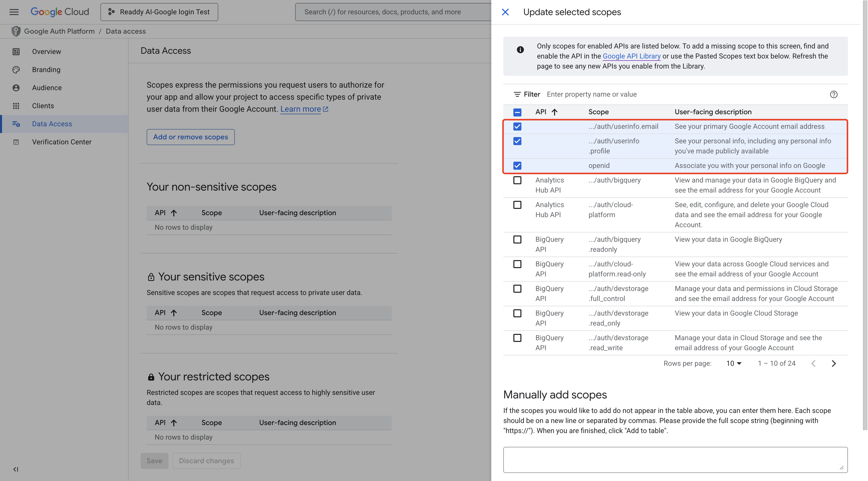Click the info icon in notice banner
This screenshot has width=868, height=481.
click(520, 50)
